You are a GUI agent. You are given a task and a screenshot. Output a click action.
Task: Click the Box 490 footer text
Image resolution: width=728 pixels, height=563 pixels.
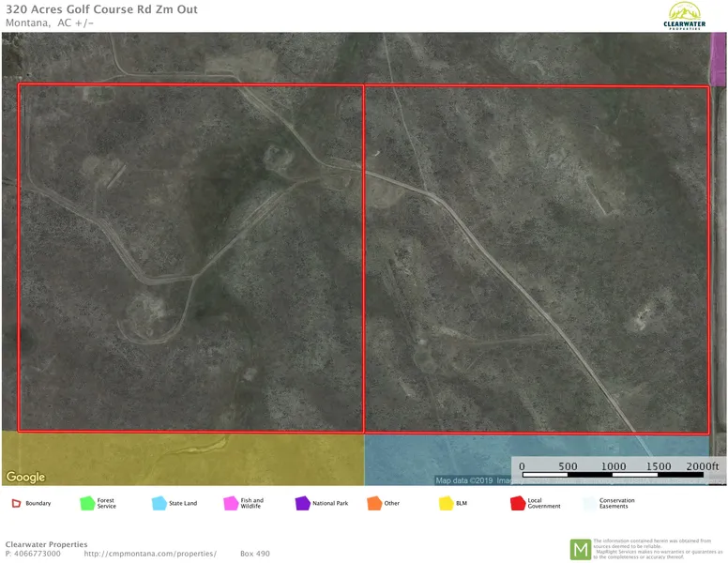(x=254, y=554)
